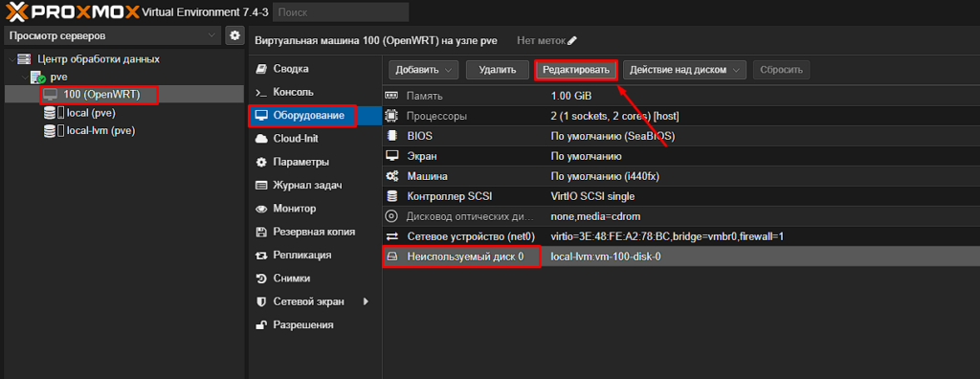Select the 'Сетевое устройство (net0)' row label
Viewport: 980px width, 379px height.
point(472,236)
